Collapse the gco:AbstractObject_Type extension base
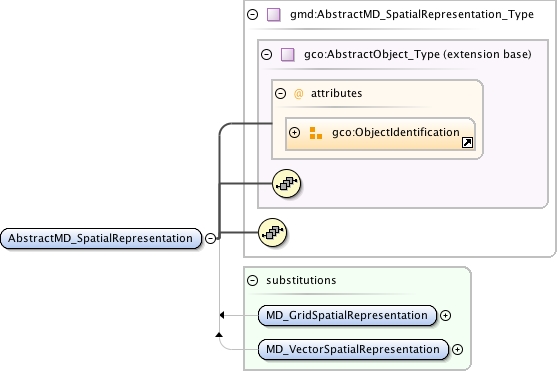 pos(266,54)
